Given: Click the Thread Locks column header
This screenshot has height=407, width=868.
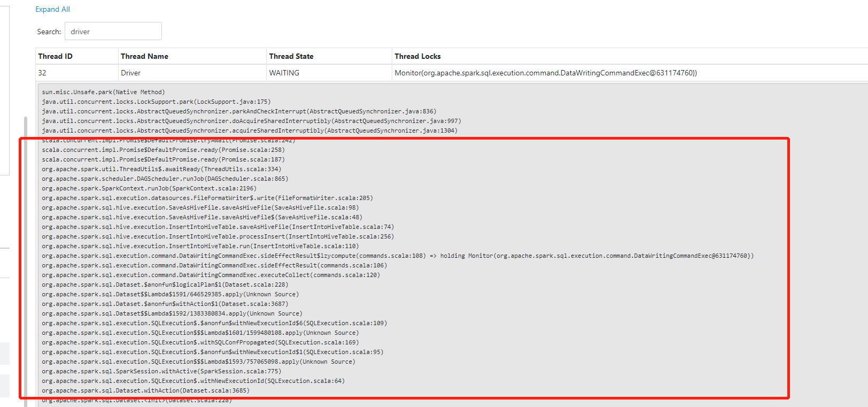Looking at the screenshot, I should (417, 56).
